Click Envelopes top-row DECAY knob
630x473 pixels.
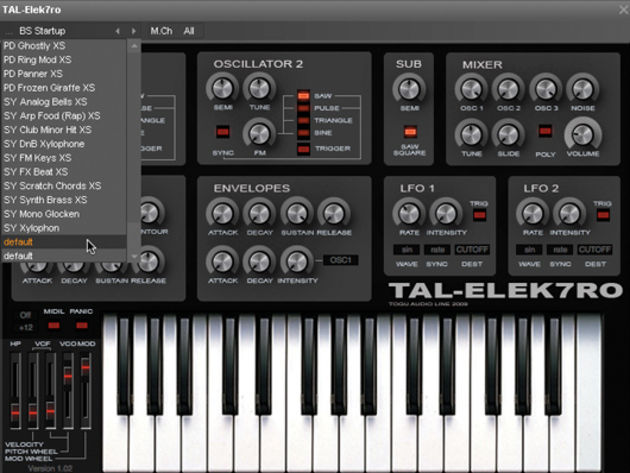(x=259, y=213)
